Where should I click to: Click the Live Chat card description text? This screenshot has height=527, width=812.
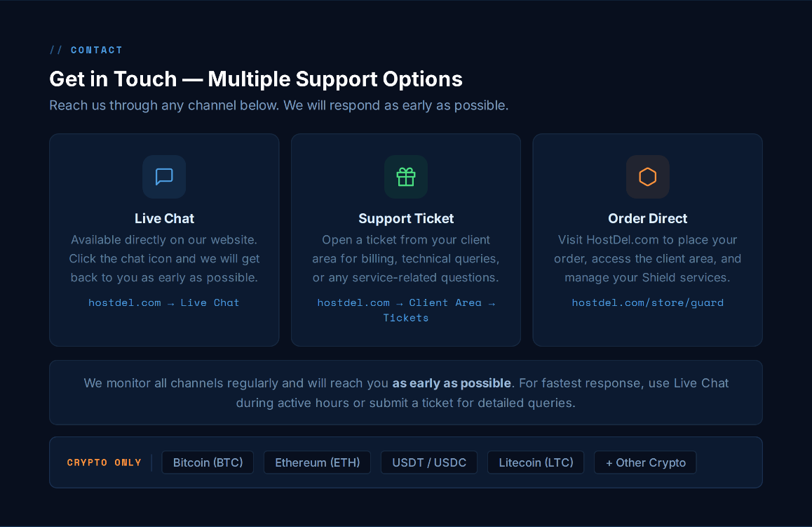[164, 258]
